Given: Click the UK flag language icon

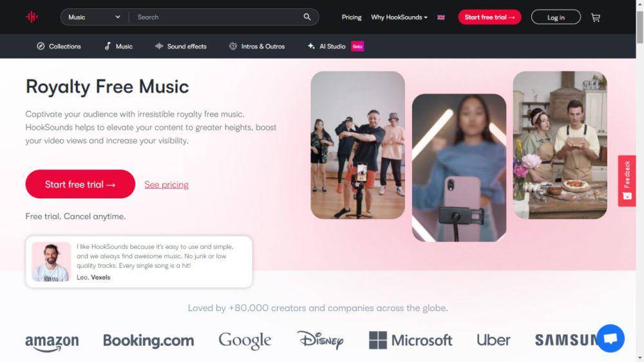Looking at the screenshot, I should [440, 17].
